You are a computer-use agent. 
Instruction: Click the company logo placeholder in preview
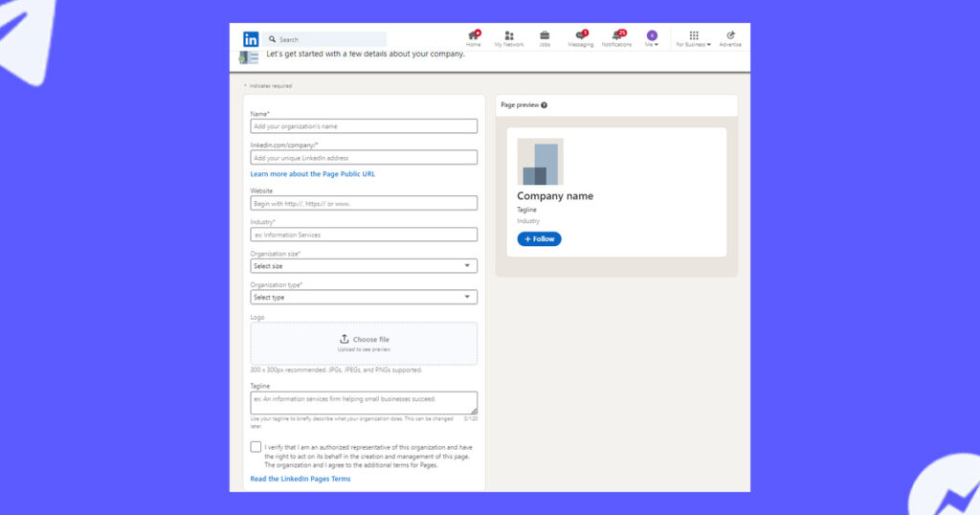pyautogui.click(x=540, y=161)
